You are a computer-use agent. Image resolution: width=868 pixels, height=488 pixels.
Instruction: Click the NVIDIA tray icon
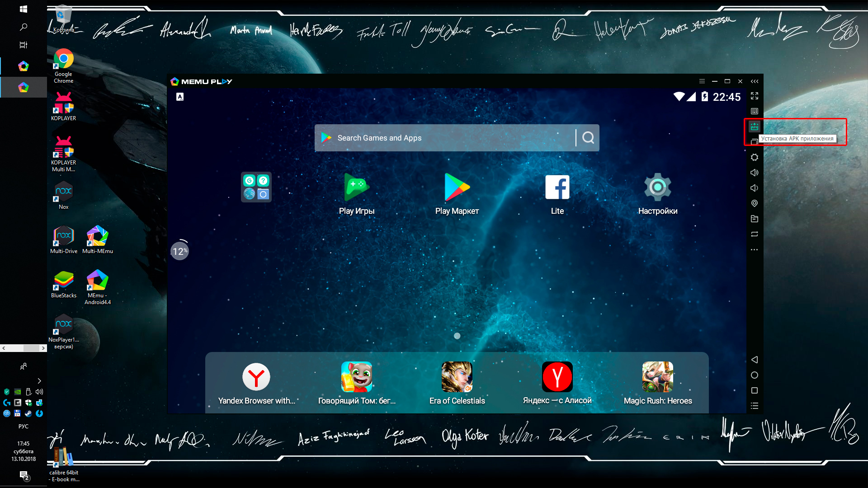pyautogui.click(x=18, y=392)
